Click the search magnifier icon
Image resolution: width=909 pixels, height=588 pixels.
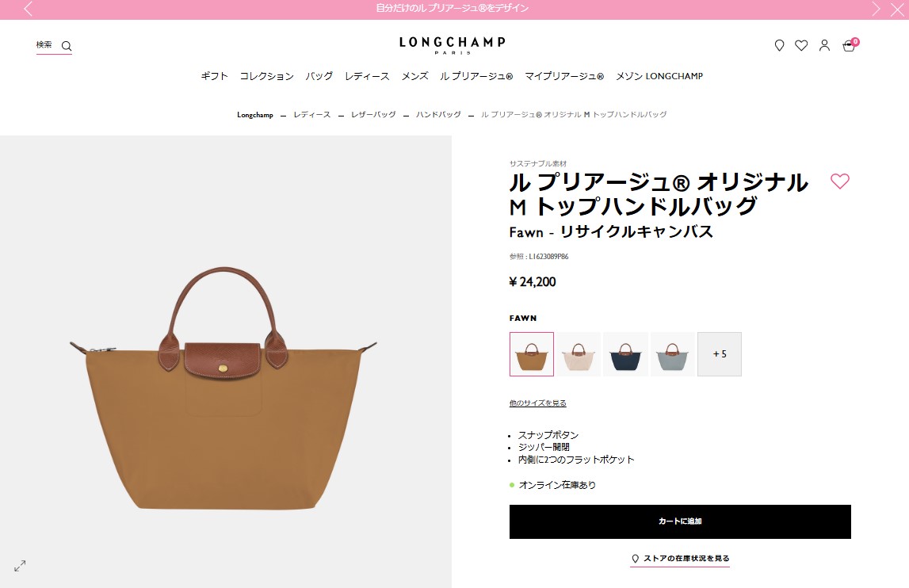(x=67, y=46)
